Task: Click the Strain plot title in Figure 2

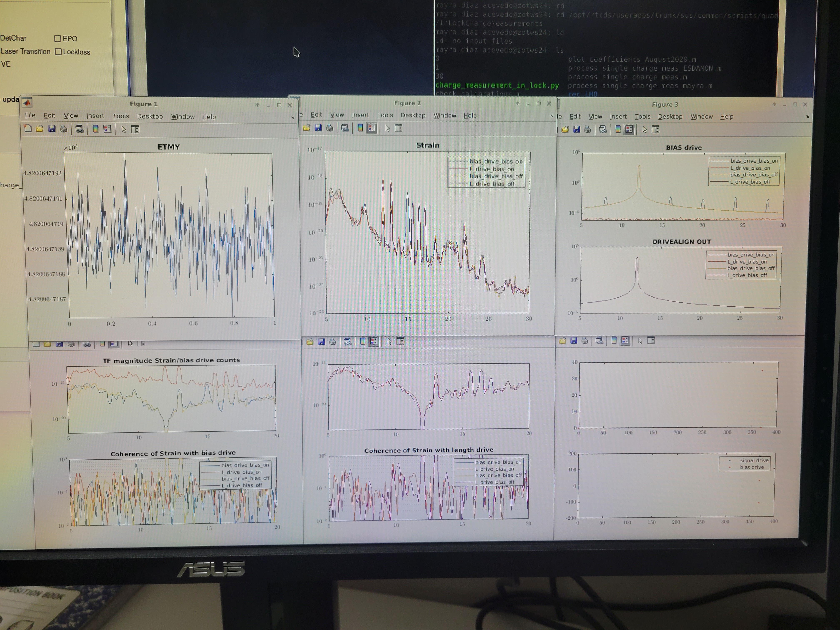Action: coord(427,145)
